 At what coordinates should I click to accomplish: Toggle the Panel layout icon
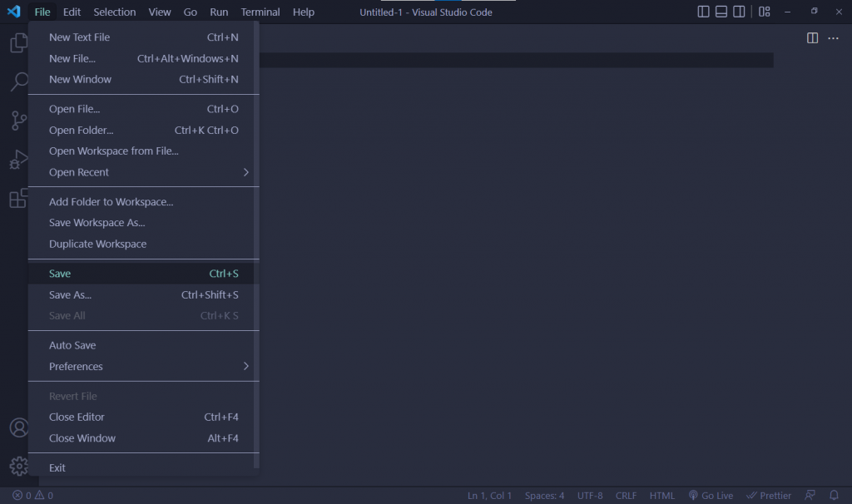pos(721,12)
